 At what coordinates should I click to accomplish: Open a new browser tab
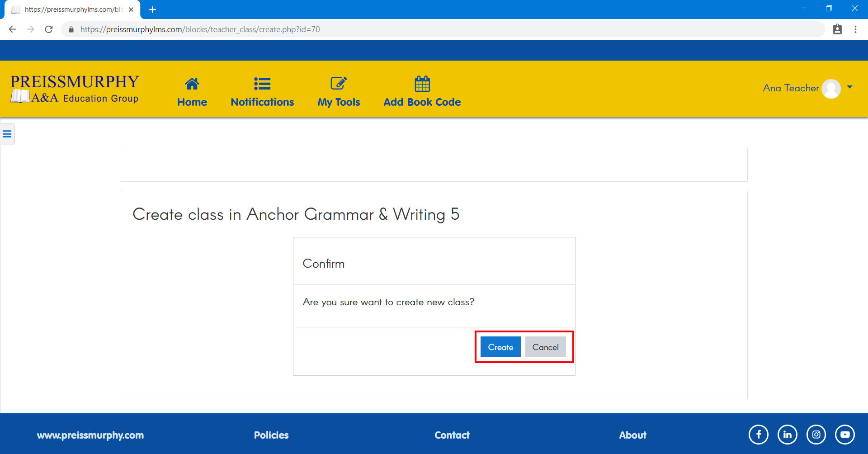[152, 9]
